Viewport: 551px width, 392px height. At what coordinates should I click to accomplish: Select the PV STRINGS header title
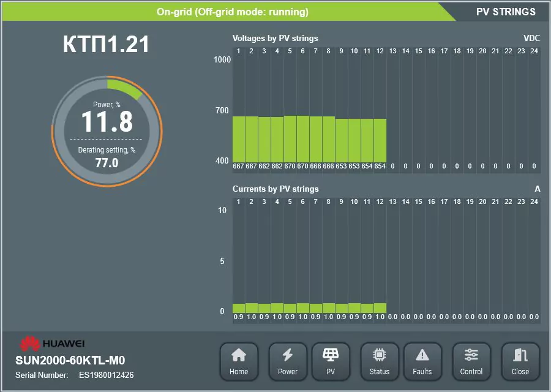[x=506, y=12]
